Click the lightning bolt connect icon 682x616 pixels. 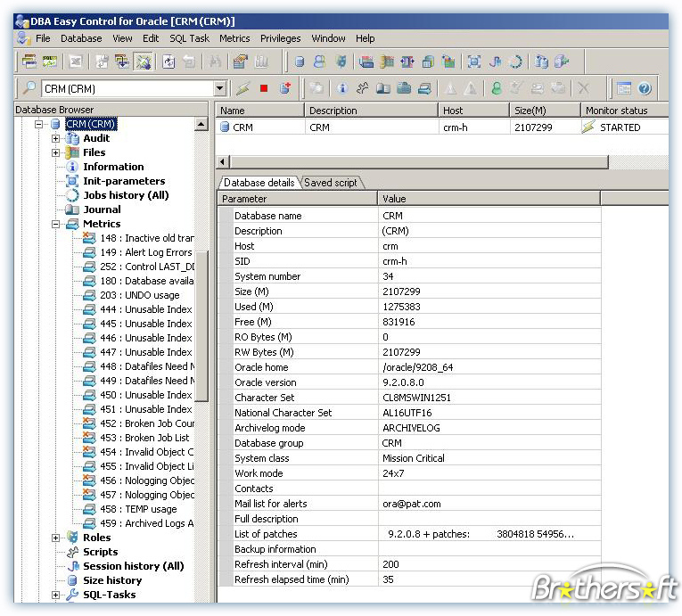tap(243, 89)
